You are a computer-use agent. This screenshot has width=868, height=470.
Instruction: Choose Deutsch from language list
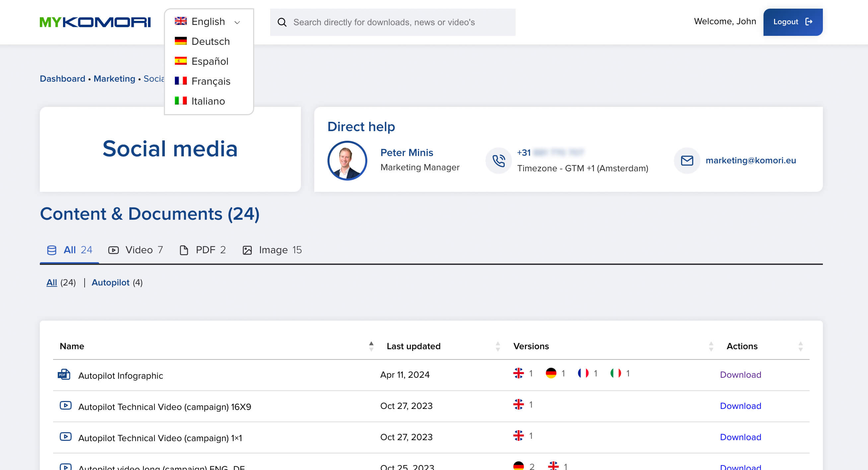[x=210, y=41]
